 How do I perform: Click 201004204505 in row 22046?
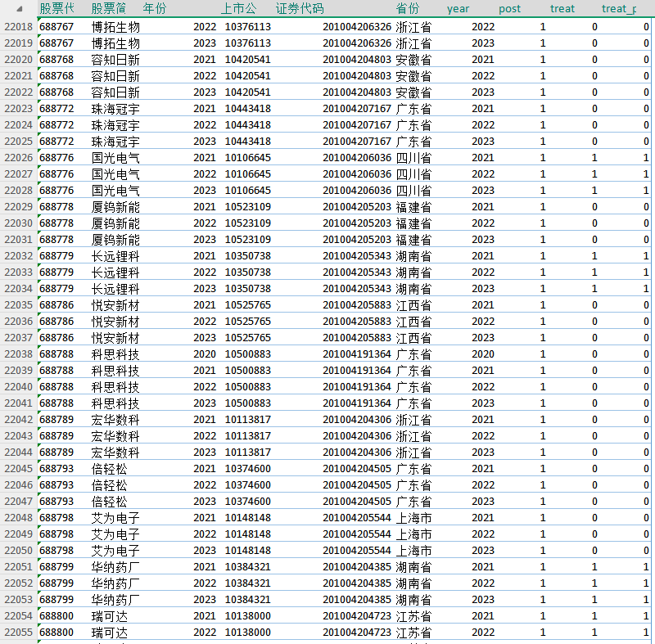[x=357, y=485]
